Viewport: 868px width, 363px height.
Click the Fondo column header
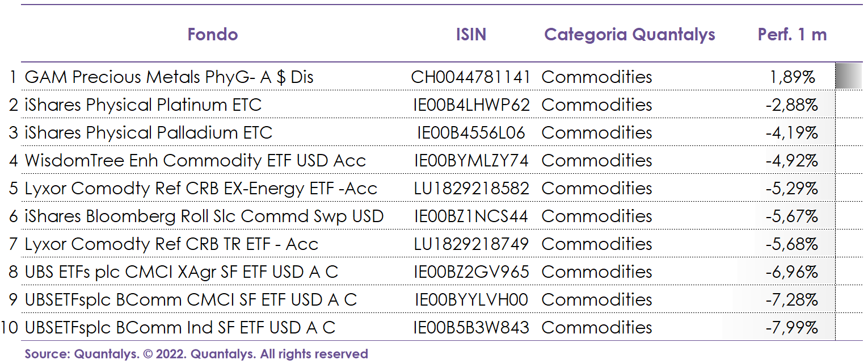(x=213, y=35)
